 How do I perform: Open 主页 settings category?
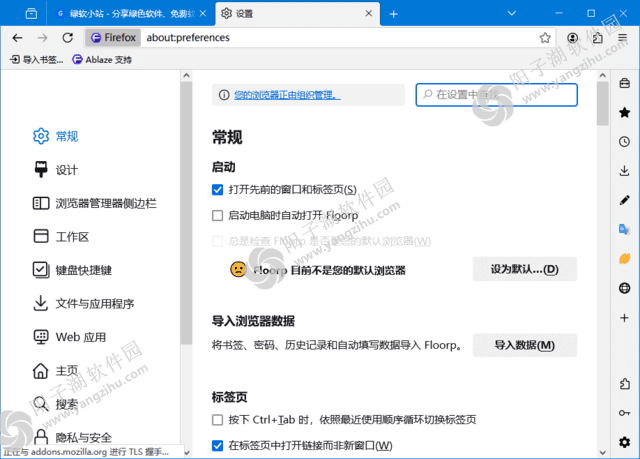click(x=56, y=370)
